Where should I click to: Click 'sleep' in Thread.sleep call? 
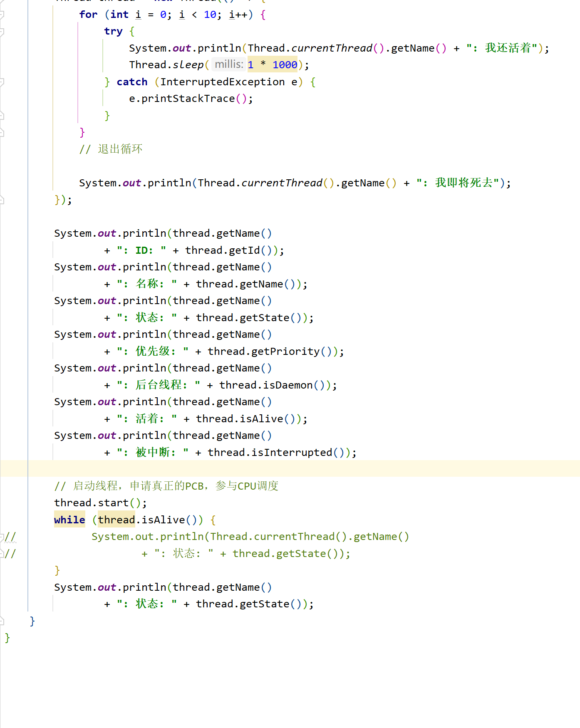point(188,65)
